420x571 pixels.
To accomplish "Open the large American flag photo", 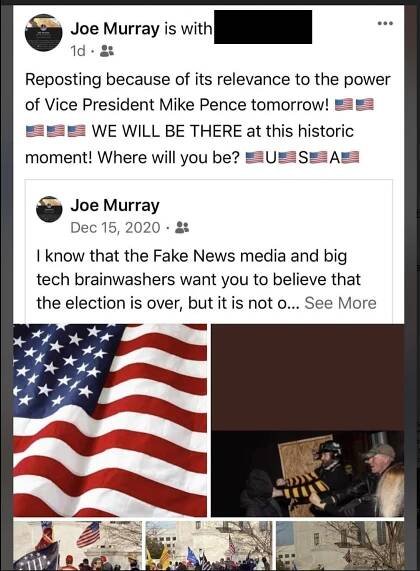I will pyautogui.click(x=110, y=420).
